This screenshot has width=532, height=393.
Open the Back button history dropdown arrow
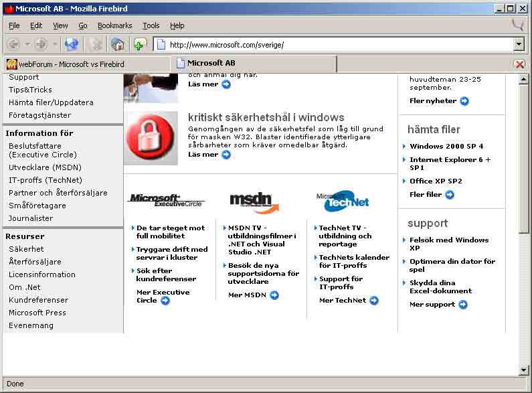[28, 44]
